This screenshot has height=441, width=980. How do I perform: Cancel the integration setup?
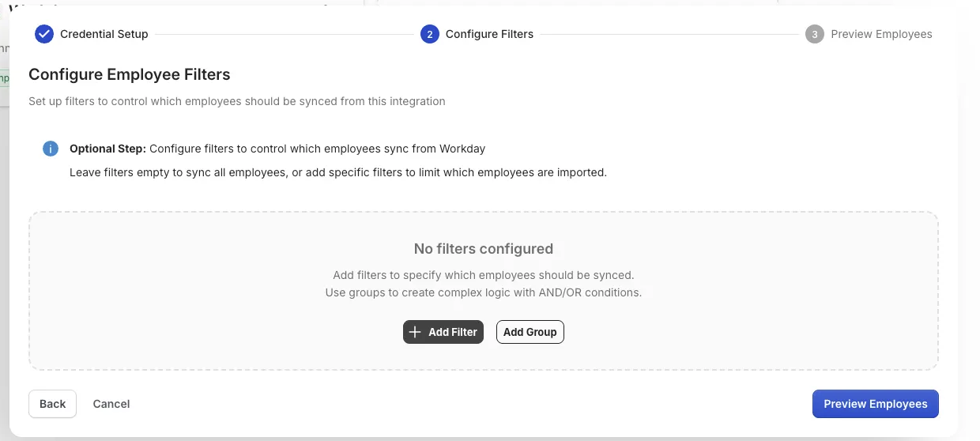tap(111, 404)
